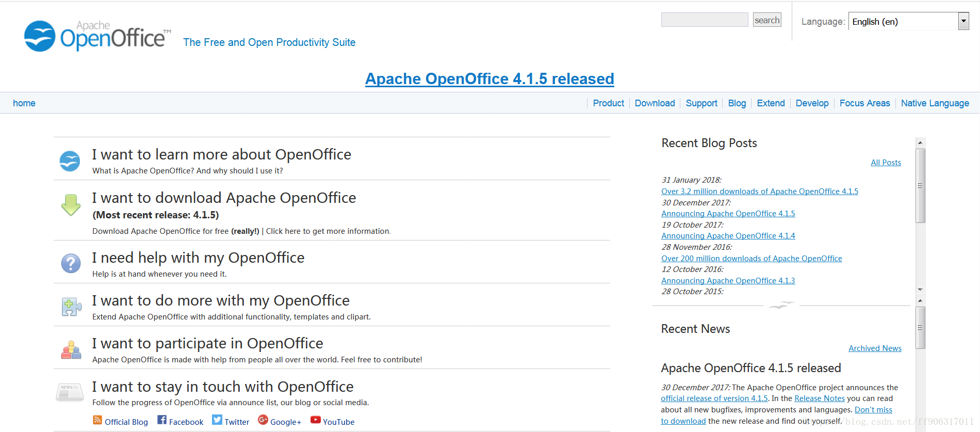Click the Facebook link text
980x432 pixels.
pos(186,422)
